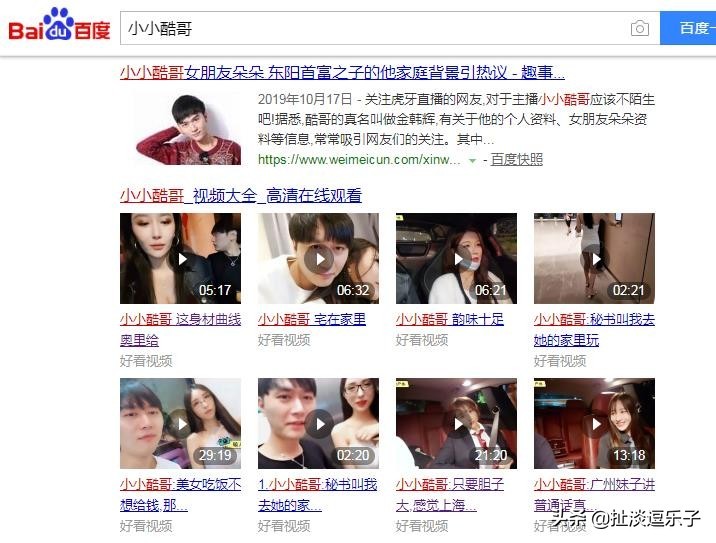Screen dimensions: 716x543
Task: Open the 百度快照 cached link
Action: (x=516, y=159)
